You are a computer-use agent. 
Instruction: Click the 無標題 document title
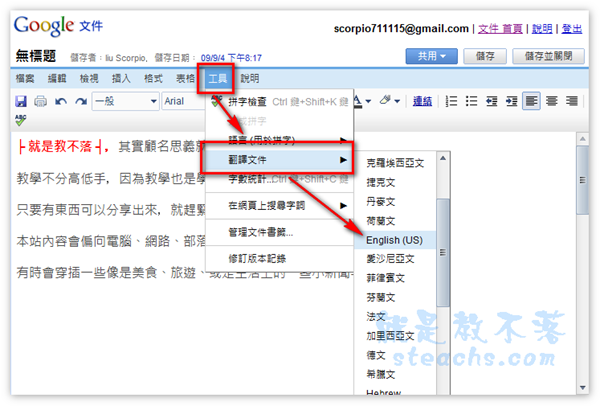[x=36, y=56]
